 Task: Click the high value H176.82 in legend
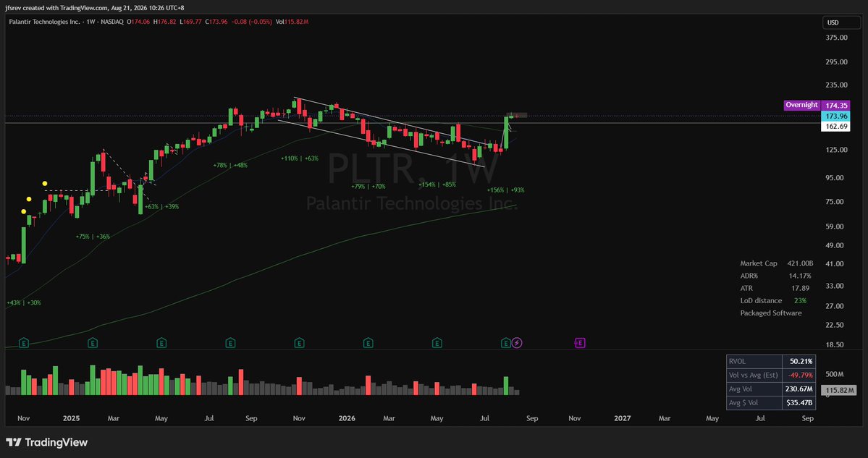point(164,22)
